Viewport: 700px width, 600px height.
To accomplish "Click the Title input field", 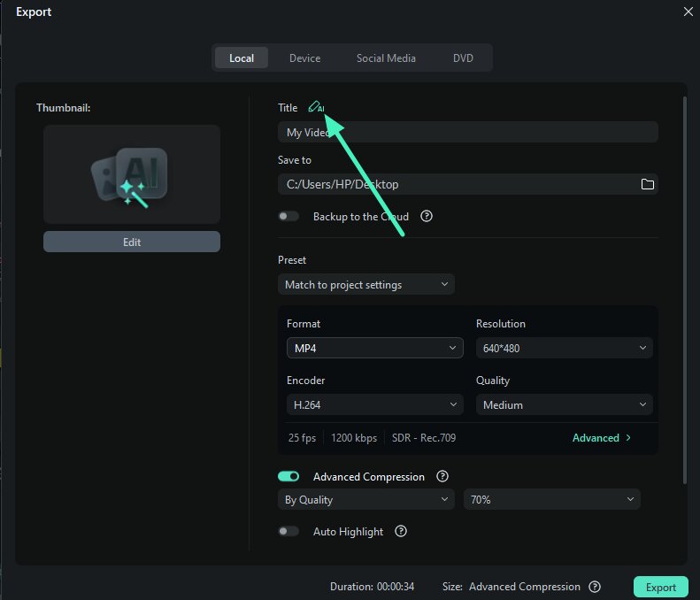I will point(468,132).
